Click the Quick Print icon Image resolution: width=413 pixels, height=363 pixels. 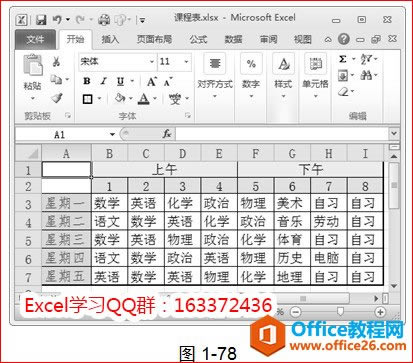click(104, 20)
